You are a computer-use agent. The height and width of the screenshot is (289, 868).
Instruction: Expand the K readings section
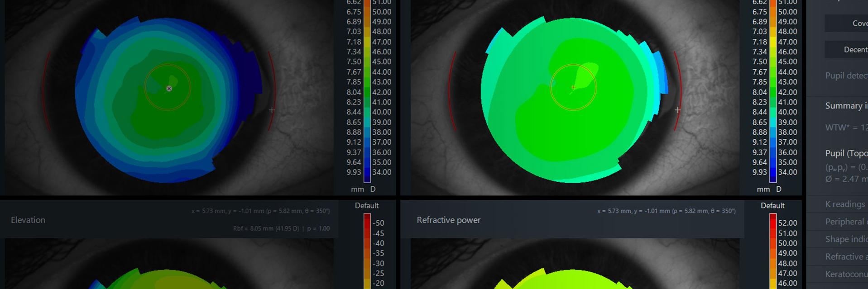(837, 204)
